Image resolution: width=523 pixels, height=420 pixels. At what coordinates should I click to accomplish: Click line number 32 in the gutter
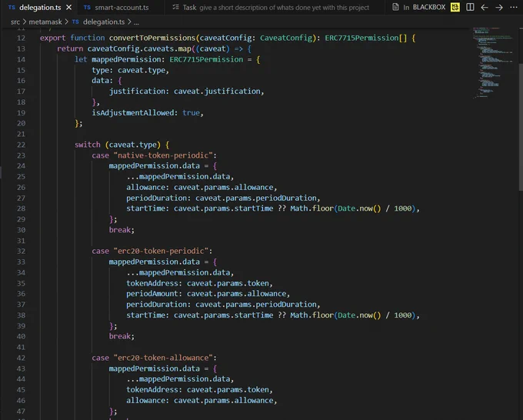pyautogui.click(x=21, y=252)
